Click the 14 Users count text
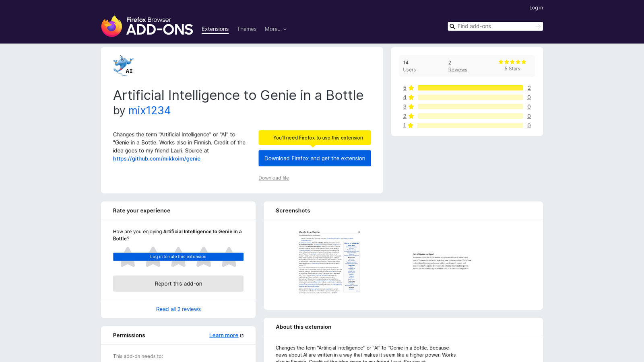644x362 pixels. coord(409,66)
